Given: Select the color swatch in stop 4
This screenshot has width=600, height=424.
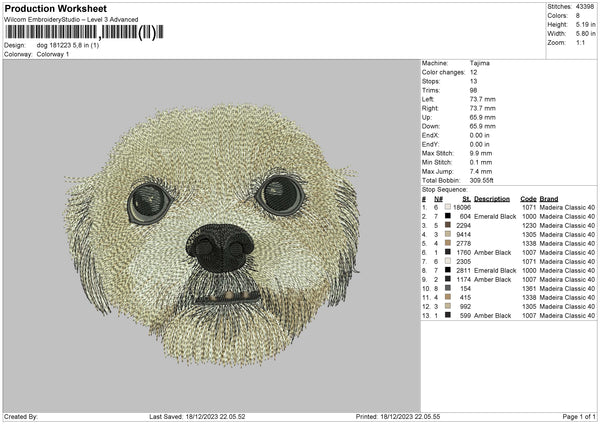Looking at the screenshot, I should [448, 234].
